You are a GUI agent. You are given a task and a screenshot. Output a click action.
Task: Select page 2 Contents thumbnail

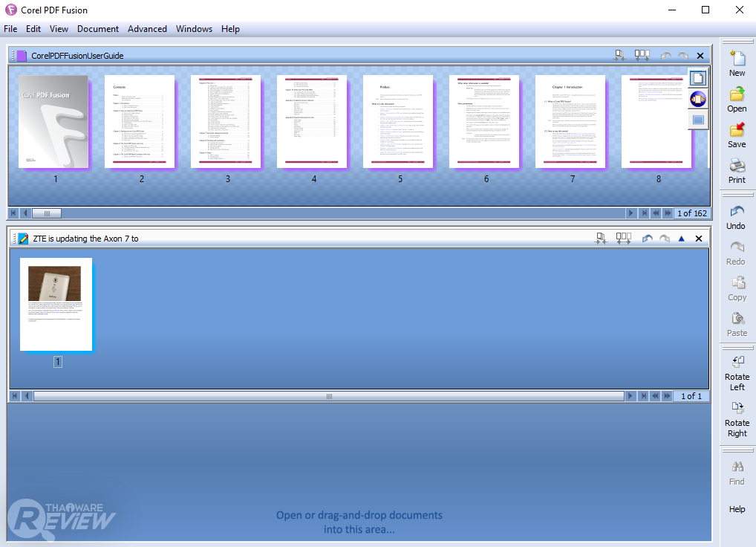pyautogui.click(x=140, y=122)
